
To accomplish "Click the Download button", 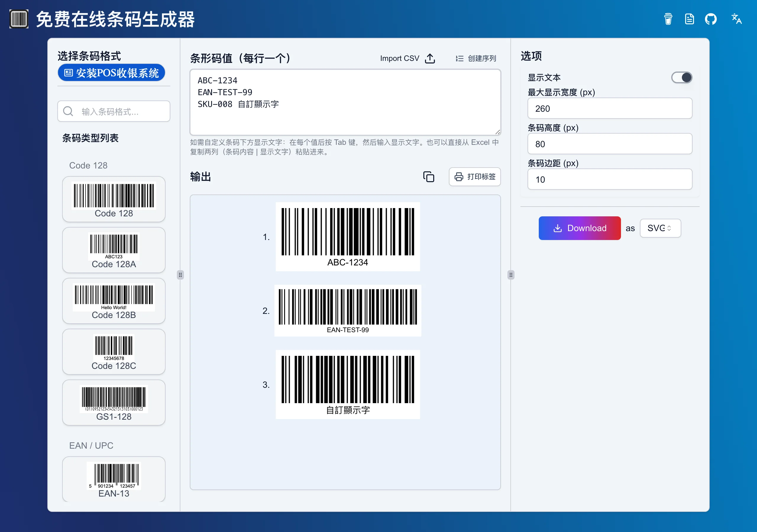I will click(580, 228).
